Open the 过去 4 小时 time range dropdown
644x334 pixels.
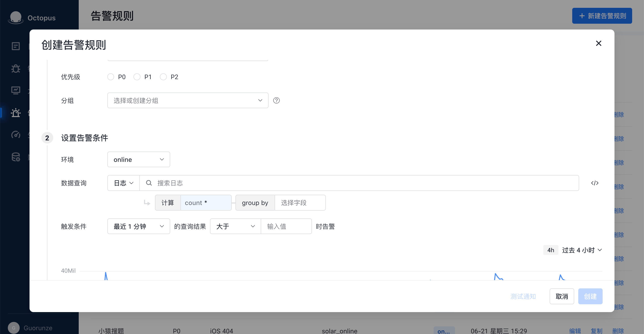coord(582,250)
